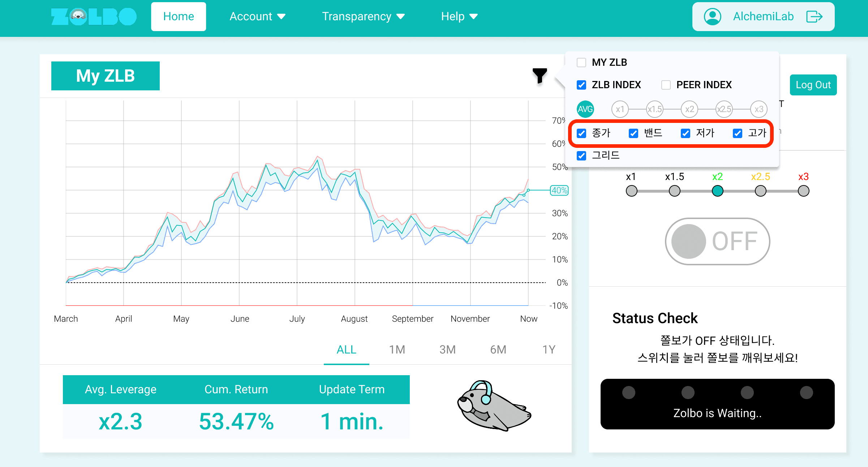Click the Zolbo logo
The height and width of the screenshot is (467, 868).
pos(94,17)
